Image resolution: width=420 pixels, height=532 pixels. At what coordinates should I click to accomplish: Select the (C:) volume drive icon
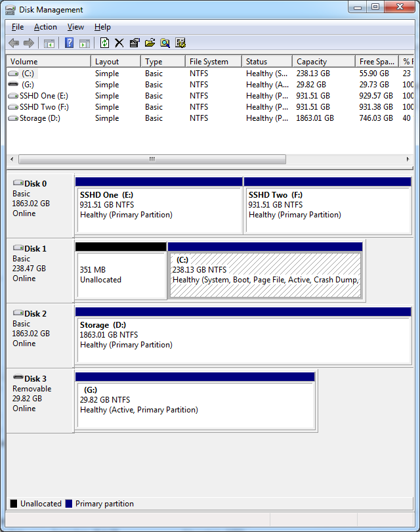coord(13,74)
